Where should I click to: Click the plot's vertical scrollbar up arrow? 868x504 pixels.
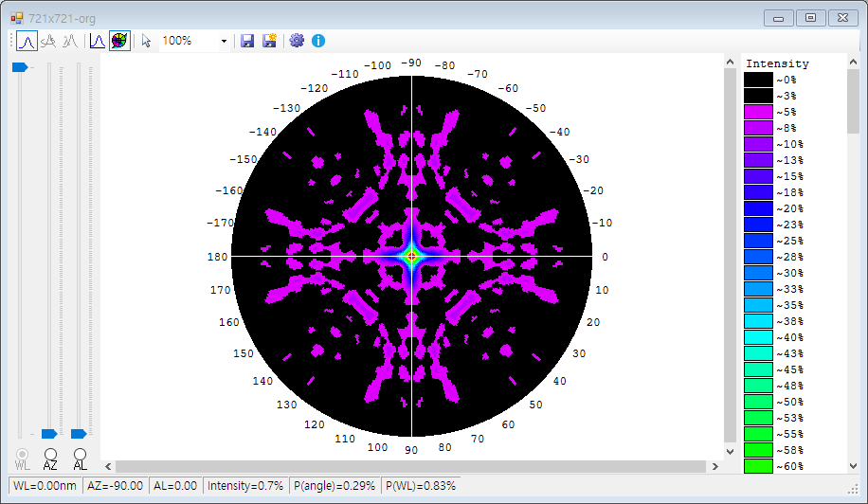tap(731, 62)
